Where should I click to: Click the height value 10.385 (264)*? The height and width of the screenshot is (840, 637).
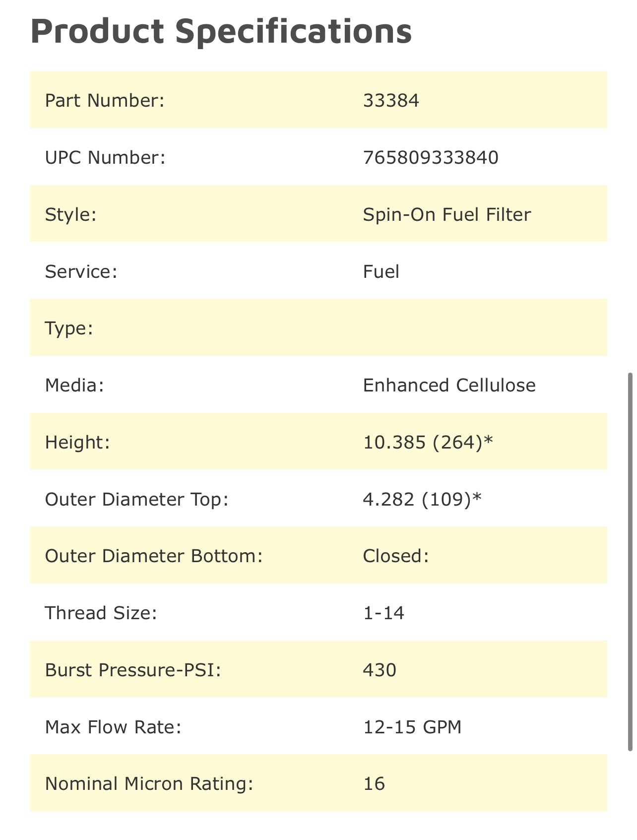[x=428, y=442]
